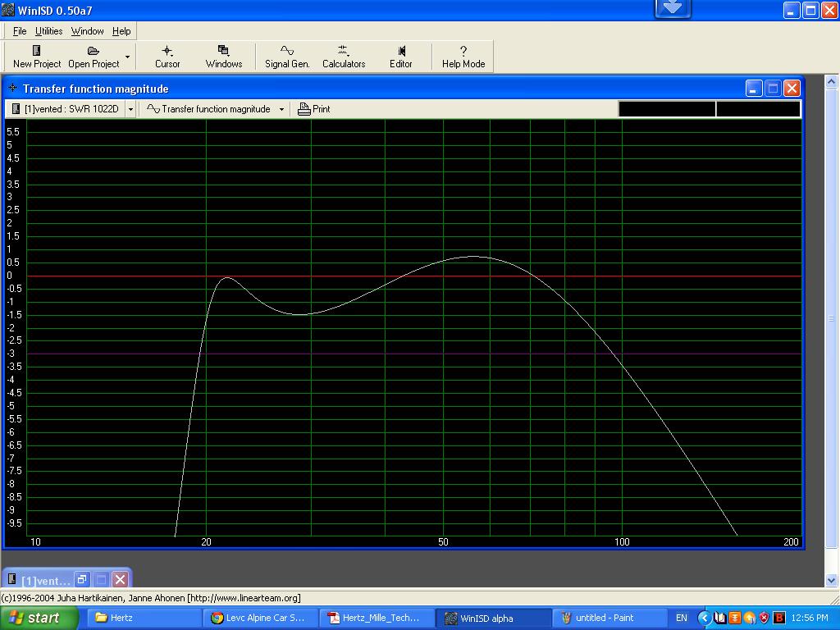The image size is (840, 630).
Task: Click the blue down-arrow tab at top
Action: click(x=673, y=8)
